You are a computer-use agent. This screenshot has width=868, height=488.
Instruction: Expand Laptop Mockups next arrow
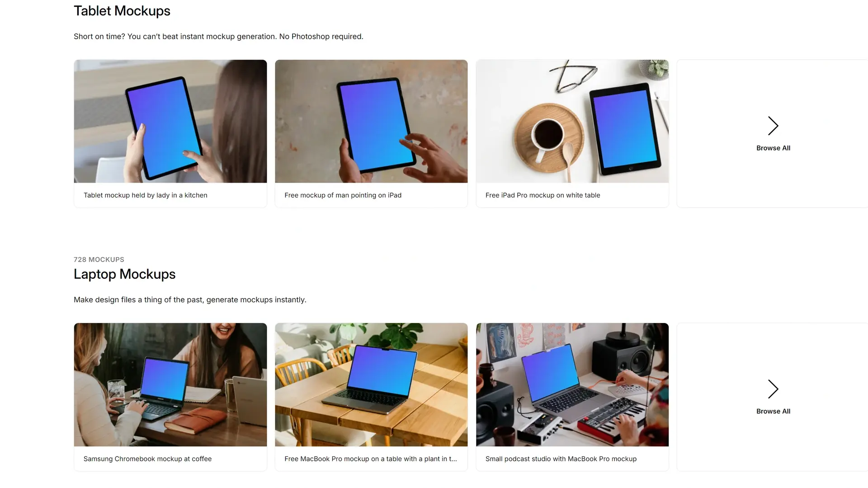click(x=773, y=389)
